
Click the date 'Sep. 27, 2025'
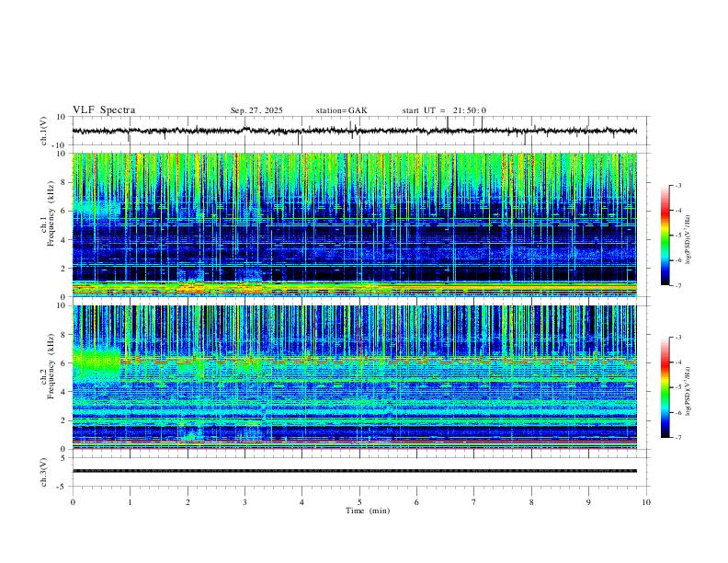(x=256, y=110)
